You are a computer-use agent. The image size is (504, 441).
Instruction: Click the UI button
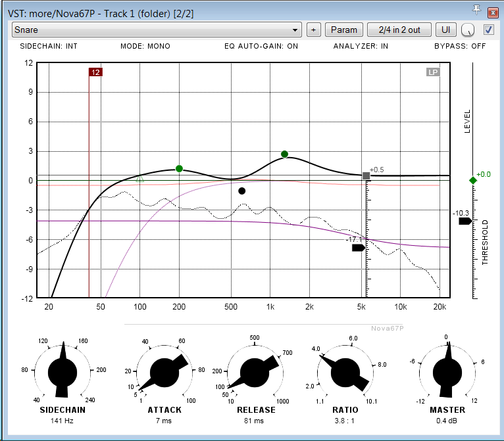pyautogui.click(x=446, y=30)
